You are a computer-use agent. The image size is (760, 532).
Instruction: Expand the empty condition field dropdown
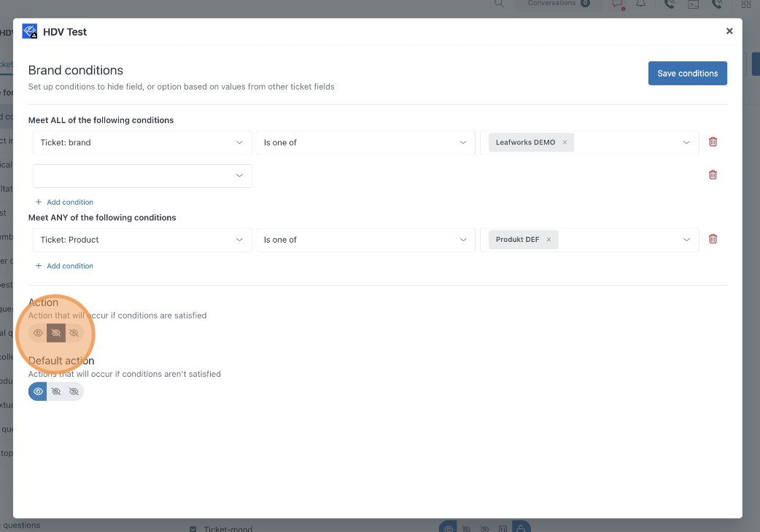(142, 176)
